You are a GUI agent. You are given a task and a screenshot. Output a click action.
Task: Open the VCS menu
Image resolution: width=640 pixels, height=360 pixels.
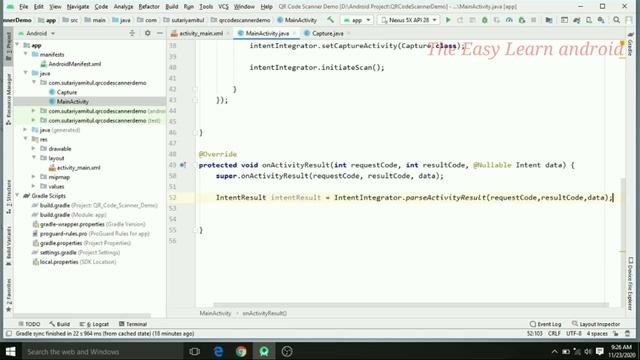click(223, 7)
